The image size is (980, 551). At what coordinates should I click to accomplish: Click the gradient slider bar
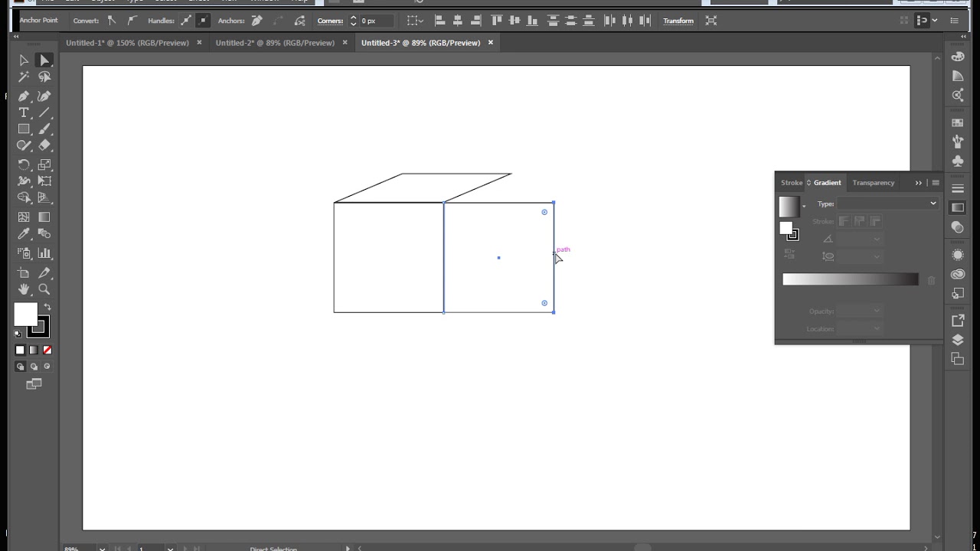(850, 280)
